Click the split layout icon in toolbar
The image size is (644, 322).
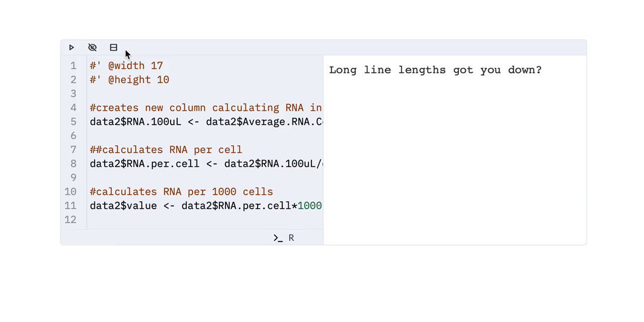113,47
